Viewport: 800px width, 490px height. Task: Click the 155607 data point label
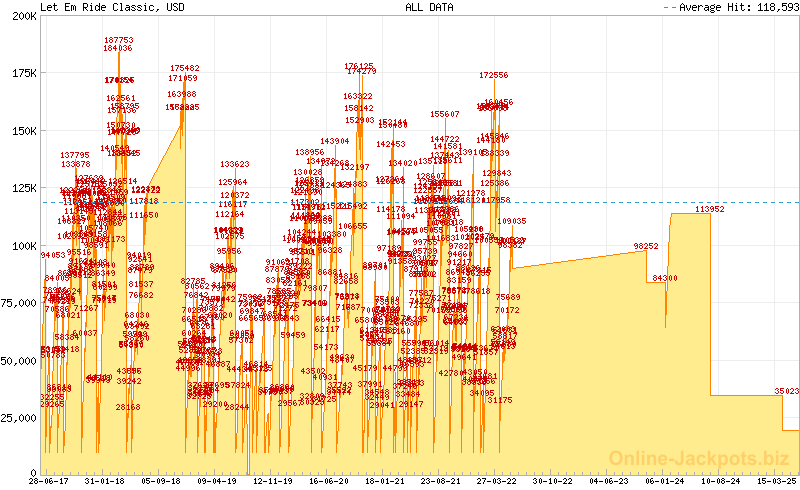[x=445, y=115]
